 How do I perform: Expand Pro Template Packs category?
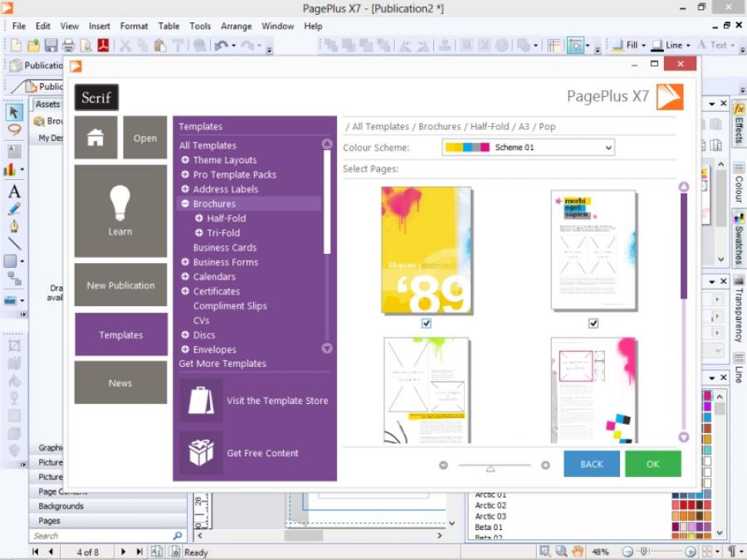coord(185,175)
